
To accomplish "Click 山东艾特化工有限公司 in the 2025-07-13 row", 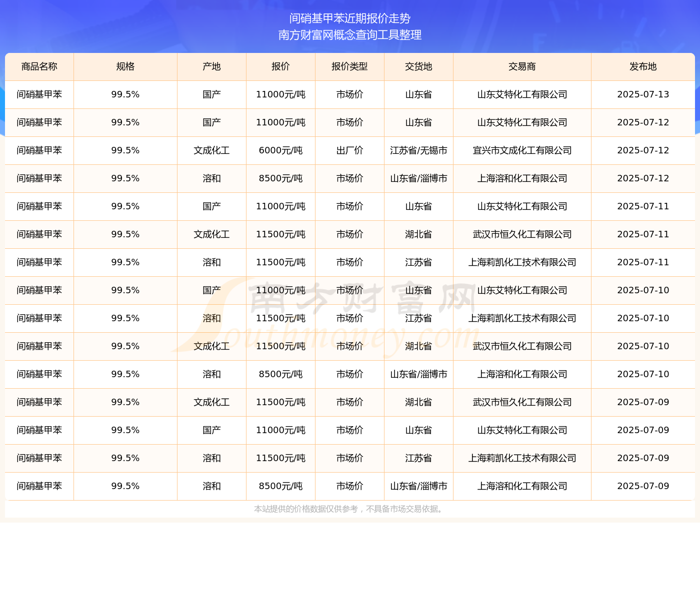I will [522, 94].
